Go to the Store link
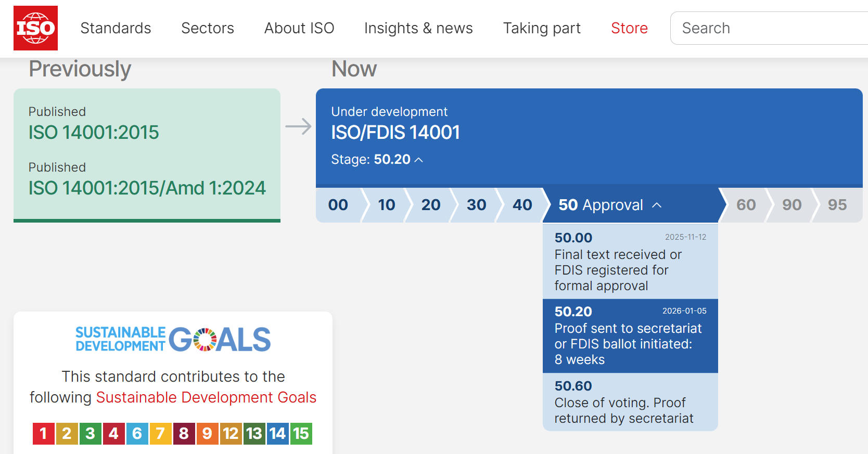 (x=629, y=28)
